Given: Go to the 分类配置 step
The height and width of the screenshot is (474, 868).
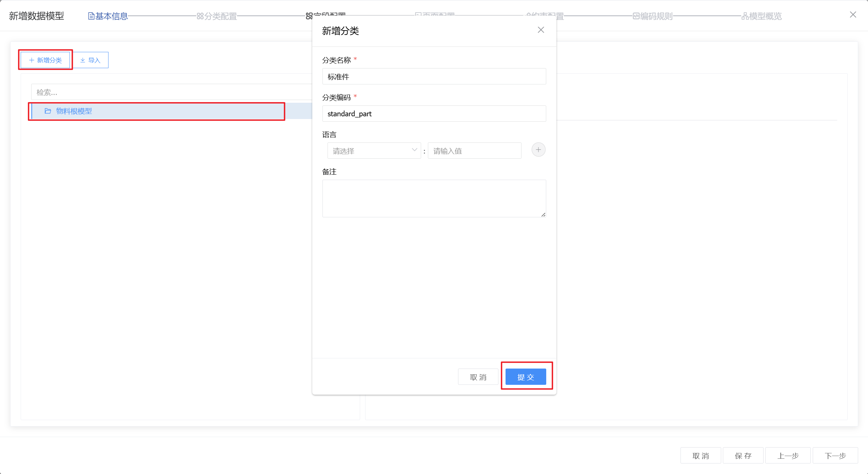Looking at the screenshot, I should [217, 16].
